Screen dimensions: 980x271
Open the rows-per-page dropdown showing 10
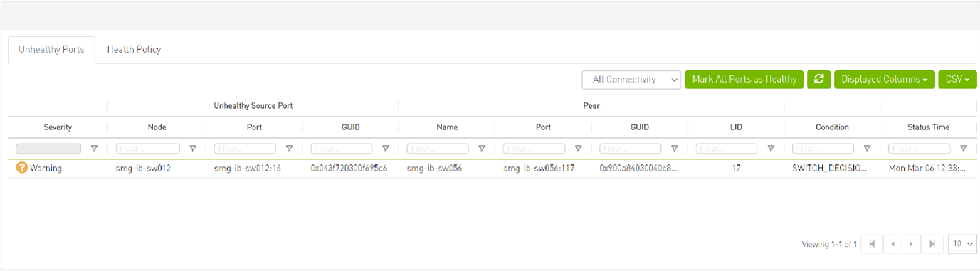pos(963,244)
